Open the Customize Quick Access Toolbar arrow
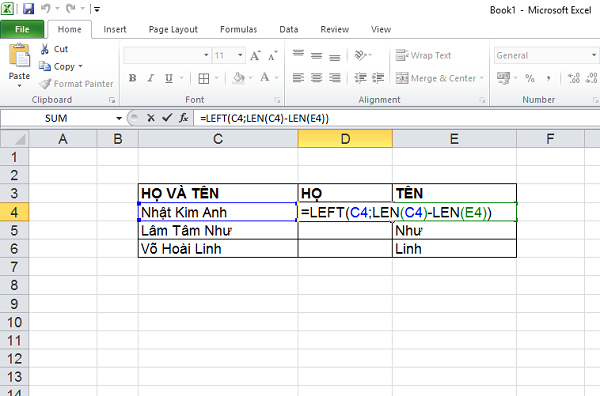 click(97, 9)
